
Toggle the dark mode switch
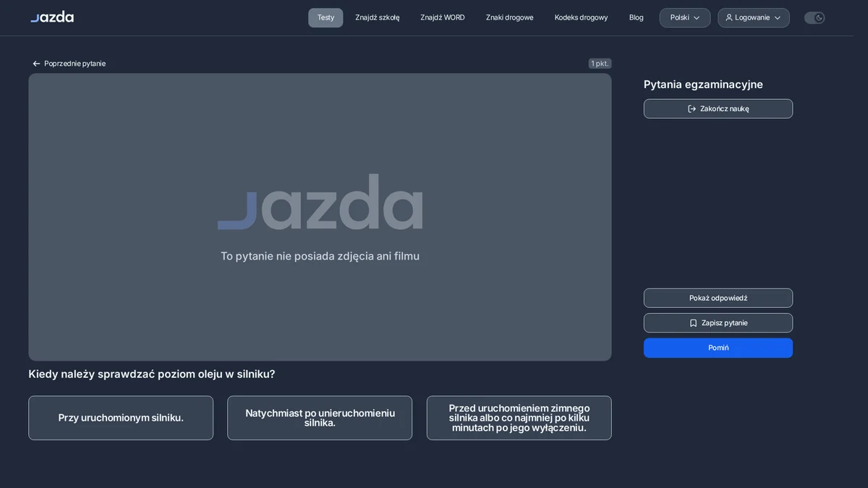814,17
